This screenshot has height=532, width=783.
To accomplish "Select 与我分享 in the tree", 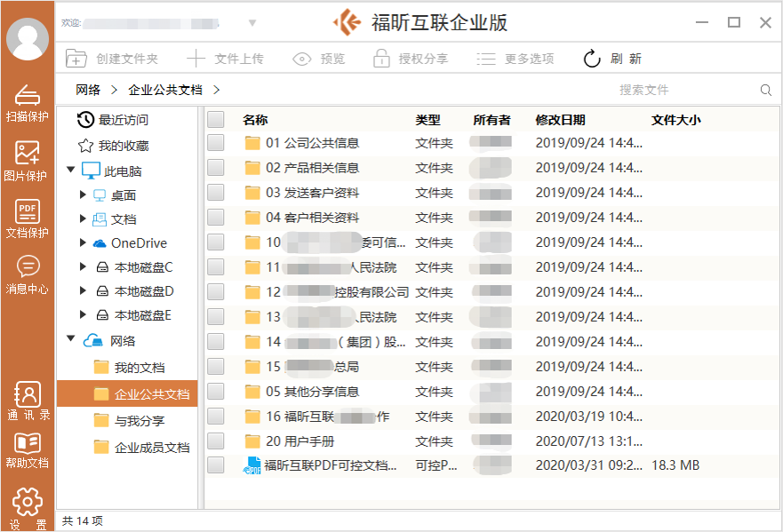I will [x=130, y=421].
